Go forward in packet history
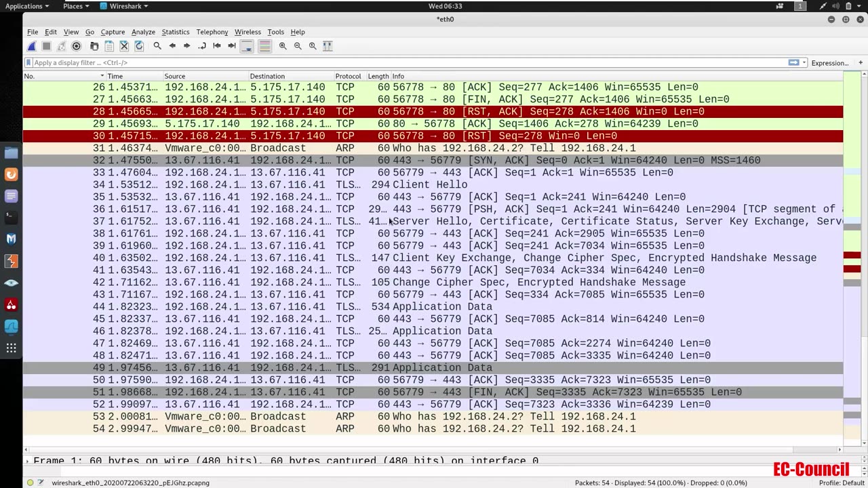The width and height of the screenshot is (868, 488). click(187, 46)
